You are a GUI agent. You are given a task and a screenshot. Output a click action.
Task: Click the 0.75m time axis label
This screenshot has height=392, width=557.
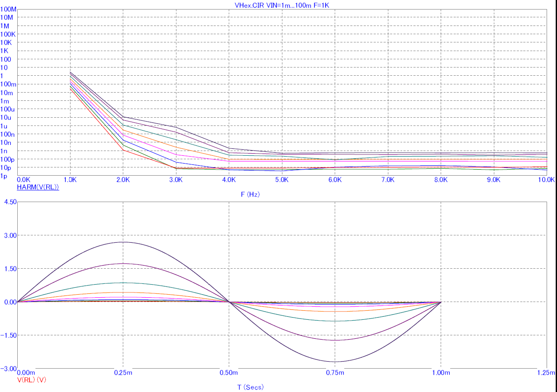(x=335, y=372)
